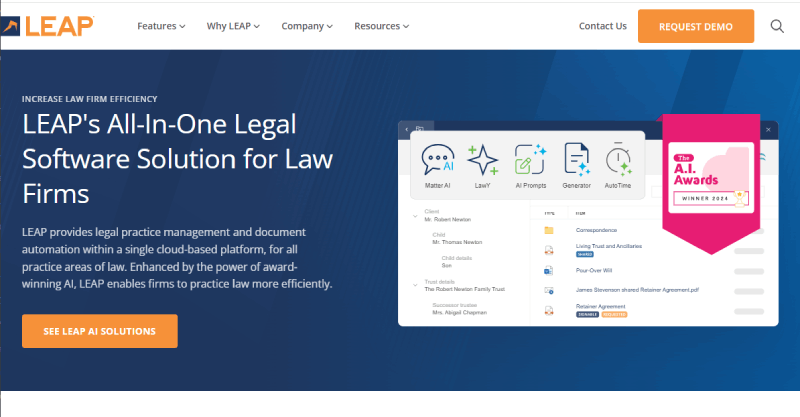Click the Generator document icon

click(x=577, y=160)
